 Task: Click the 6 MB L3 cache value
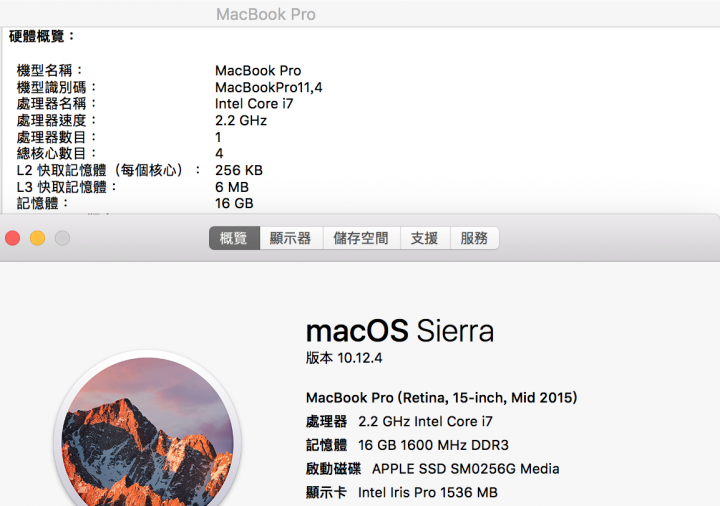[x=232, y=187]
